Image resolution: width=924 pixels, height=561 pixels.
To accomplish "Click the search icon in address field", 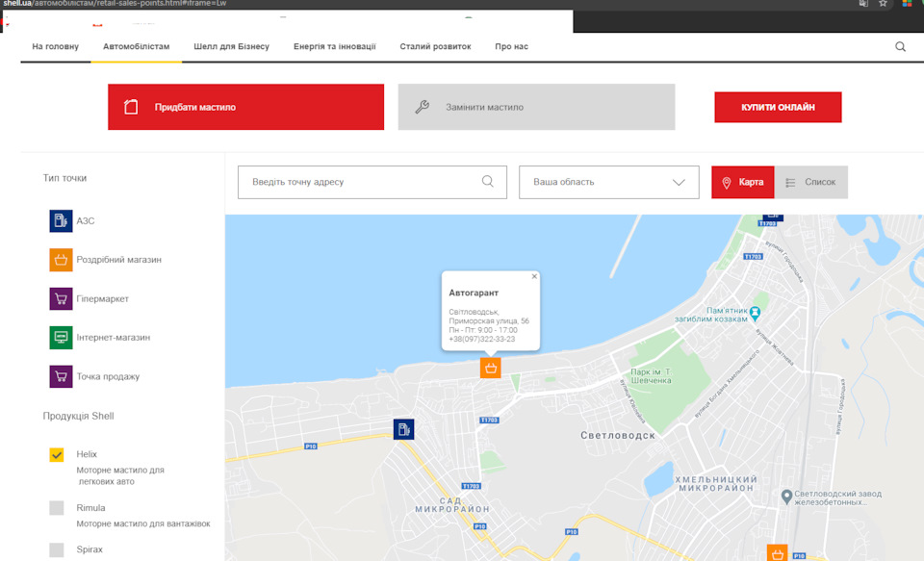I will 487,182.
